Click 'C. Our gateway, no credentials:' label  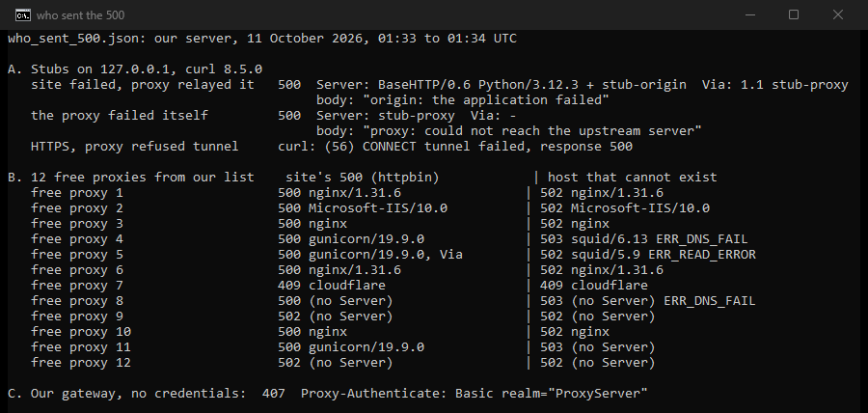click(127, 394)
